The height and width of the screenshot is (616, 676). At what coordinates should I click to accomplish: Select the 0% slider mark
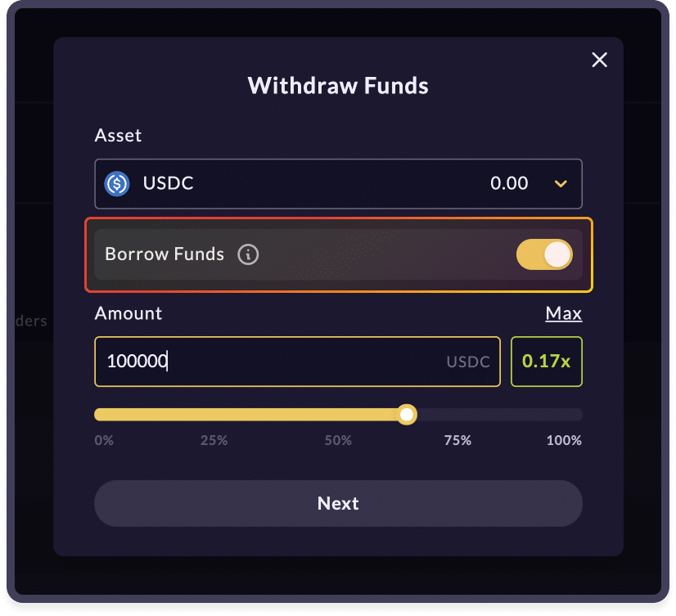[104, 441]
